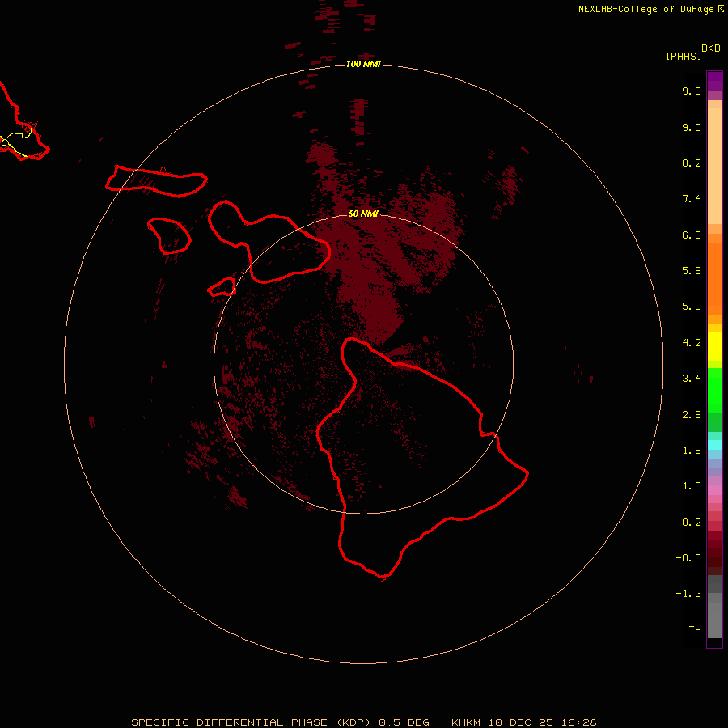Pick the light peach legend color band

tap(714, 166)
